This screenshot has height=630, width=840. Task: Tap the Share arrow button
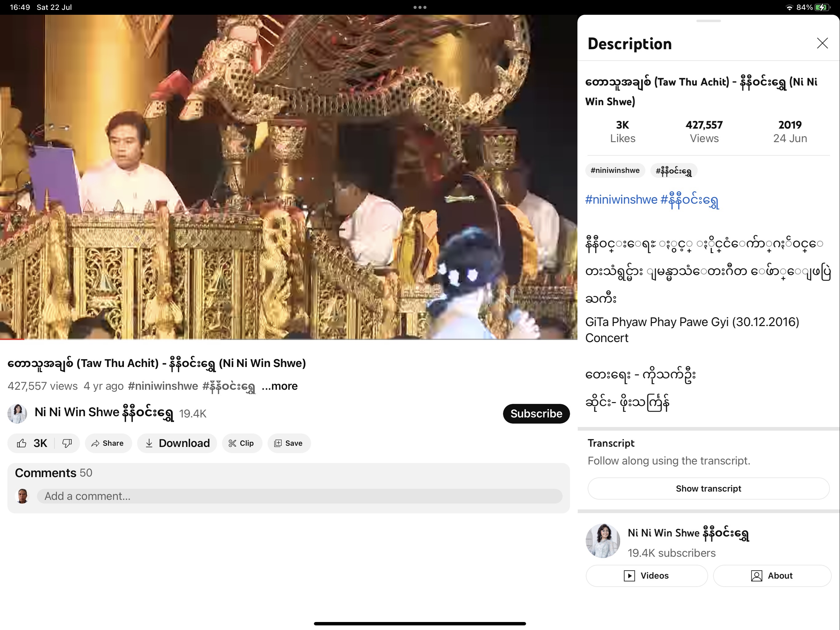point(108,443)
